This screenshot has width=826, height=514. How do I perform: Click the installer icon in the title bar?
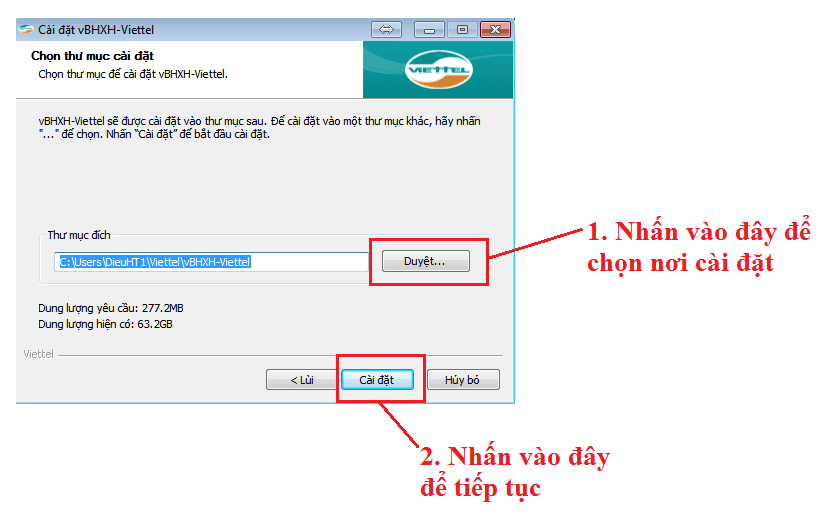point(26,29)
